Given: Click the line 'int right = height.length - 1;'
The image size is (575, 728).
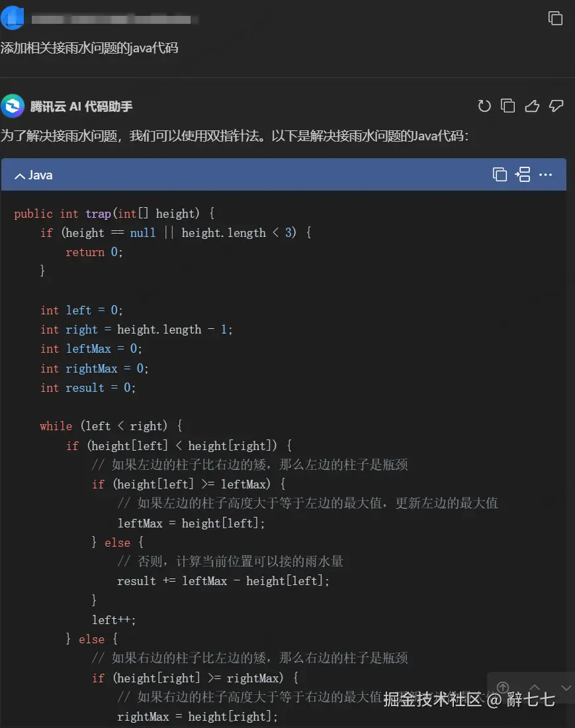Looking at the screenshot, I should pos(136,330).
